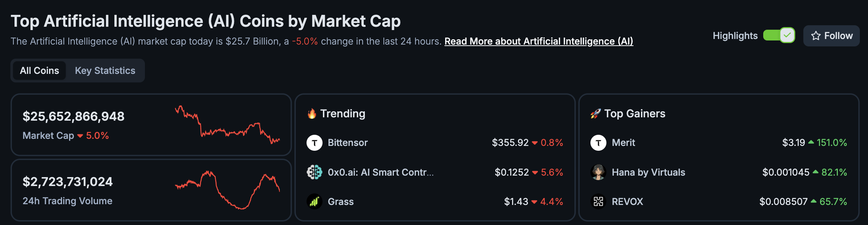868x225 pixels.
Task: Click the 0x0.ai brain logo icon
Action: 314,172
